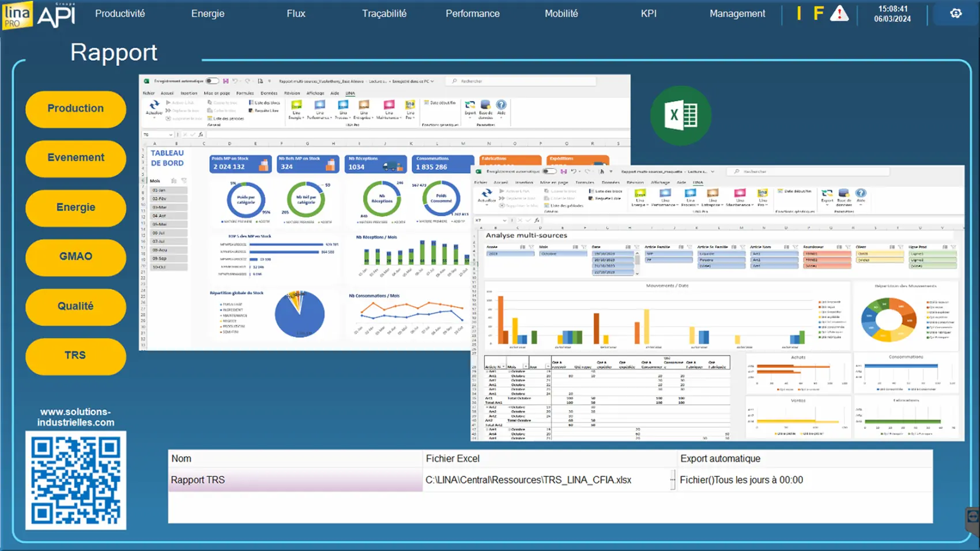
Task: Select the GMAO report button
Action: 76,256
